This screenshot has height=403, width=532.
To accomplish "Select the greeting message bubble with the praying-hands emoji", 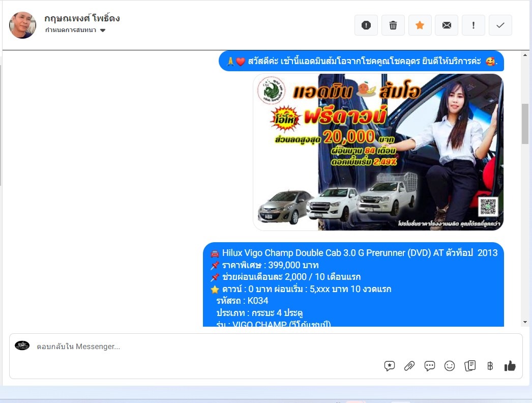I will coord(361,62).
